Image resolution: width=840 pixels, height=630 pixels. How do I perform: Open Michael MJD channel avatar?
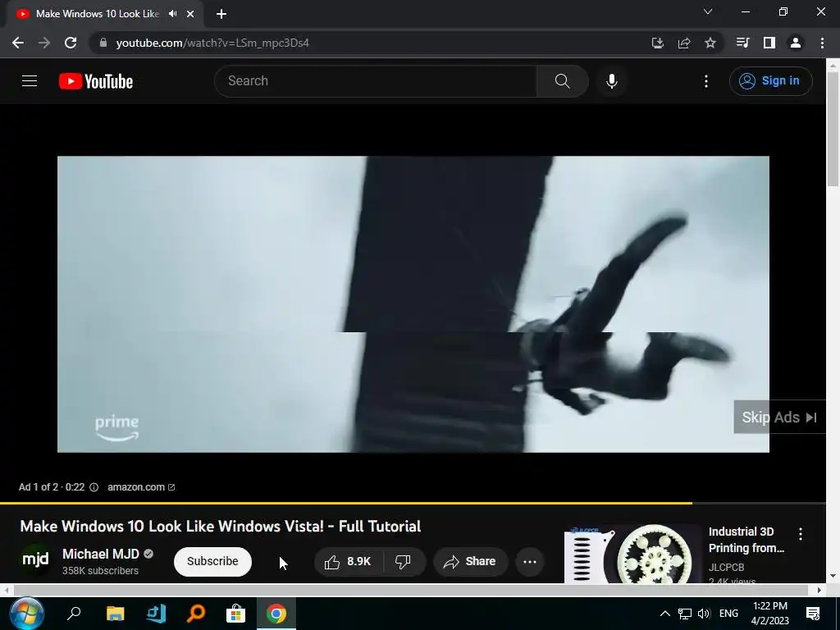[x=35, y=559]
